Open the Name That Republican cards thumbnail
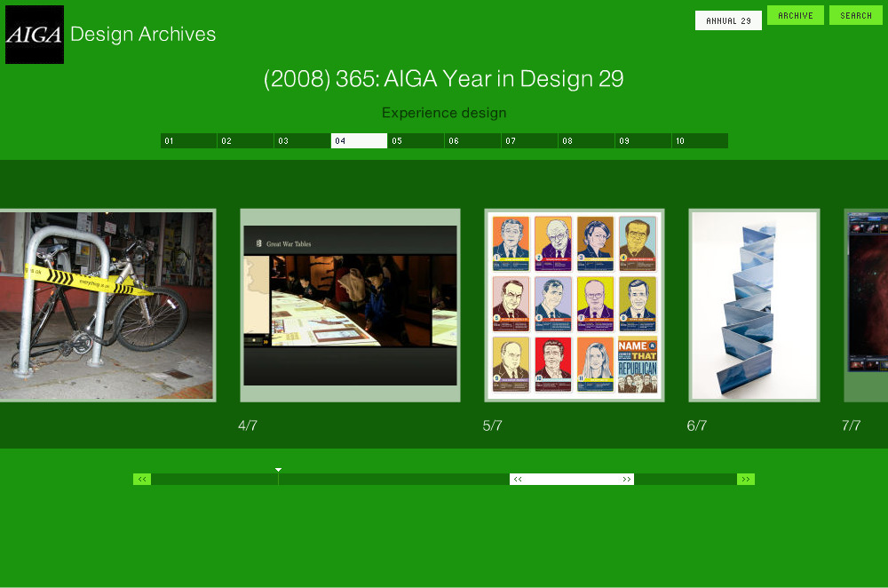This screenshot has width=888, height=588. coord(575,306)
